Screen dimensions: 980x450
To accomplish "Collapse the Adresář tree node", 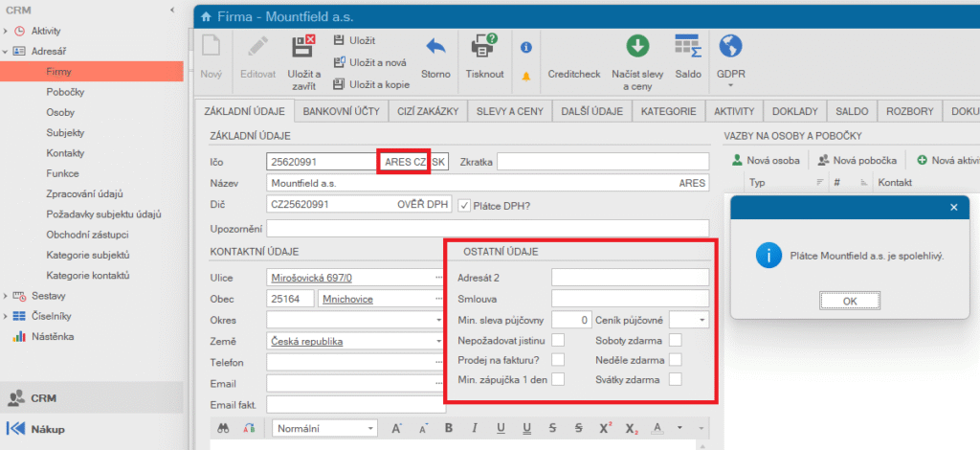I will [x=5, y=52].
